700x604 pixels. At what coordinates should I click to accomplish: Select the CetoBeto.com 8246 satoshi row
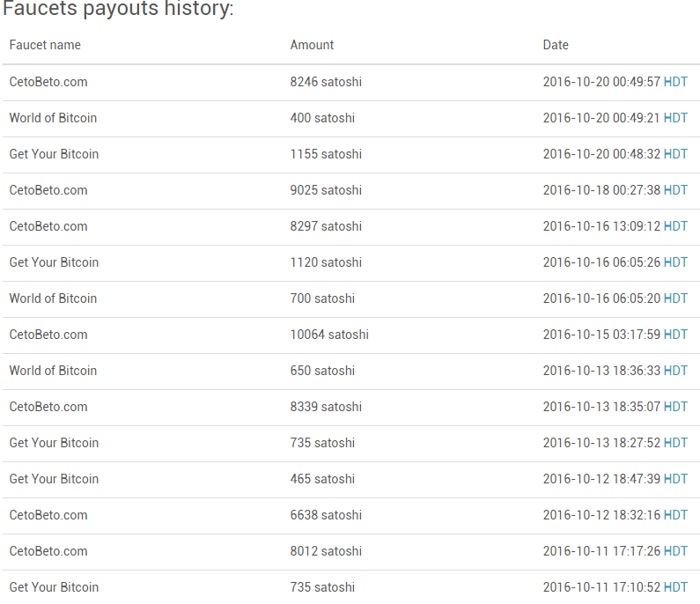[x=351, y=83]
